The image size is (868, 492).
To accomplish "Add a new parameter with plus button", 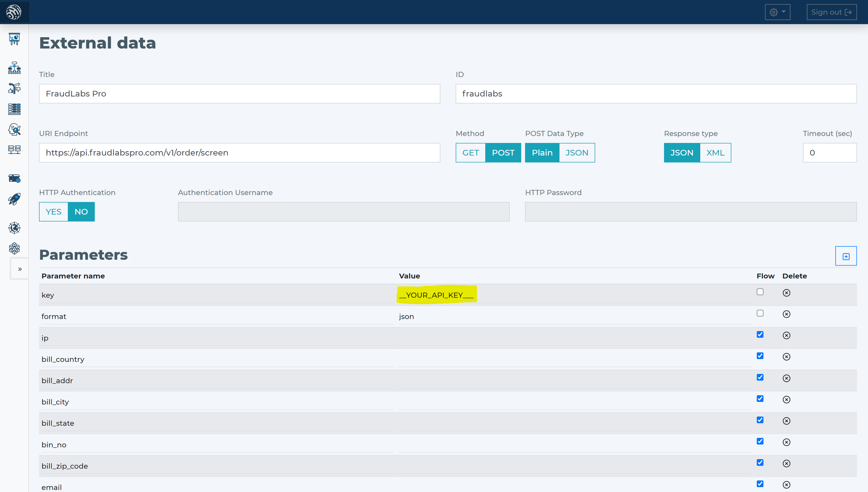I will (x=846, y=256).
